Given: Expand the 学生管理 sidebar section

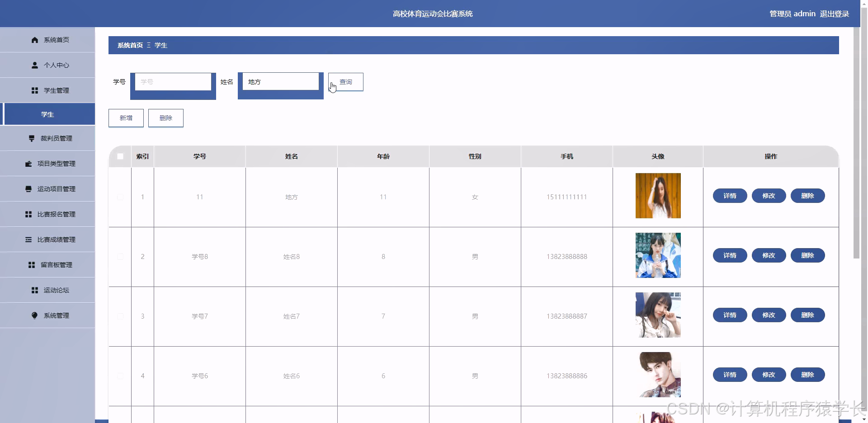Looking at the screenshot, I should point(47,90).
